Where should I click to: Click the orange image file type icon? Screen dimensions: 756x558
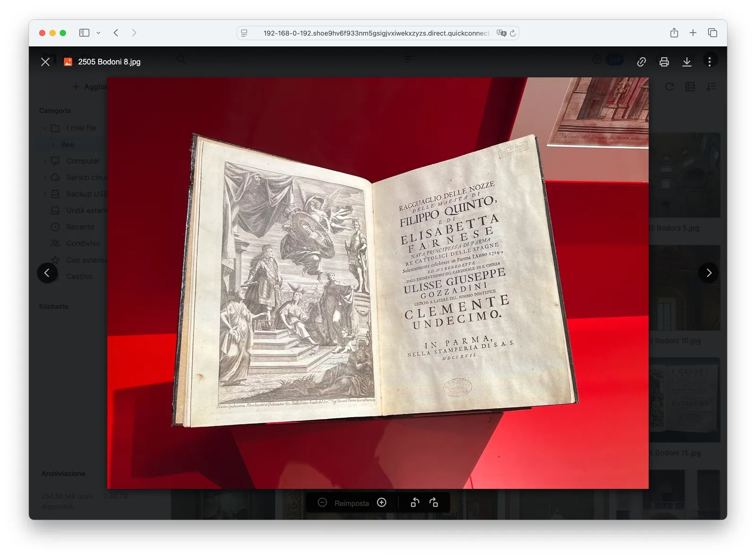(68, 62)
